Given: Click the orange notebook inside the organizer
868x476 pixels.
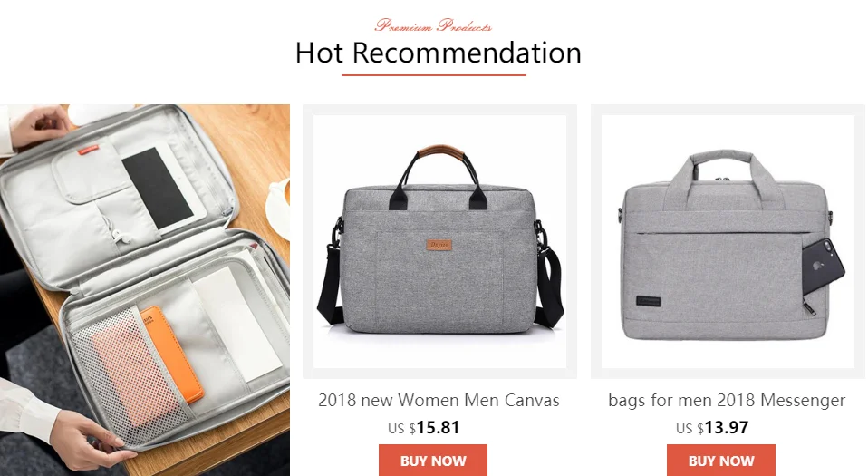Looking at the screenshot, I should (171, 355).
